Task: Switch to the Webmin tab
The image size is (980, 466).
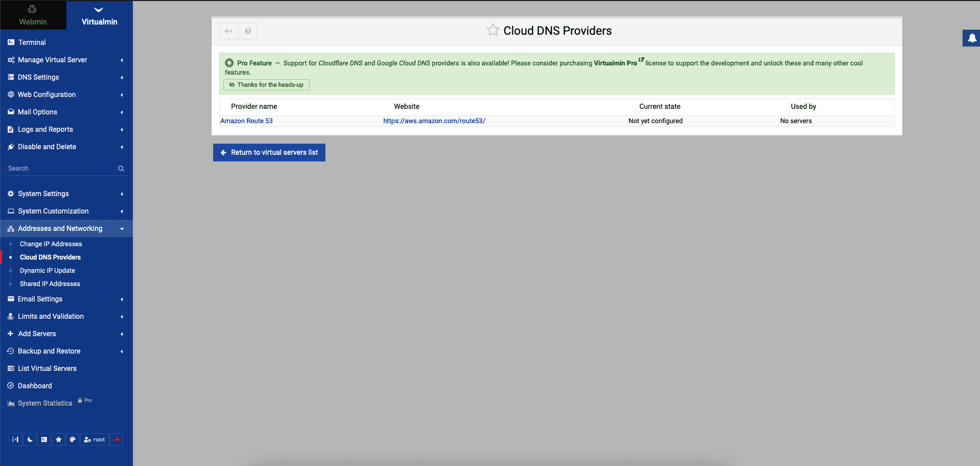Action: click(33, 15)
